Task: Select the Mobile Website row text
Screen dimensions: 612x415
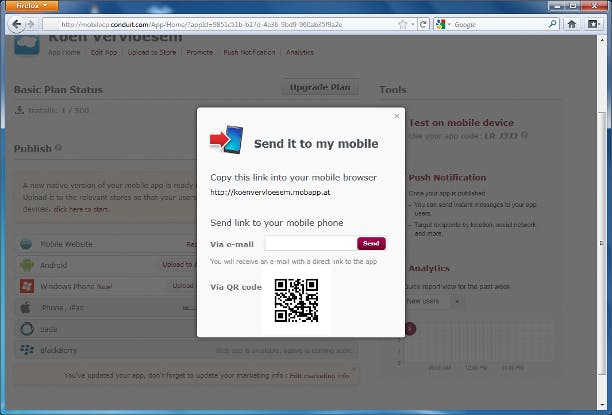Action: [66, 244]
